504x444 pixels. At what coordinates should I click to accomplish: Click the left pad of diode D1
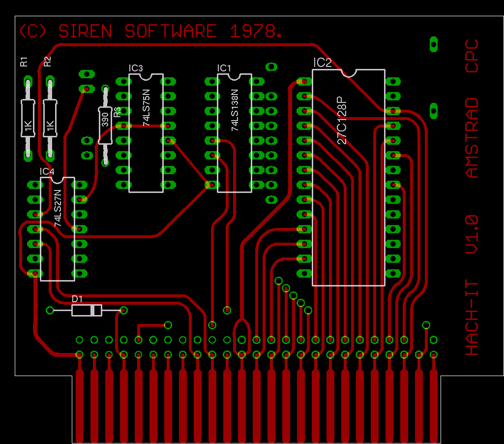click(50, 310)
